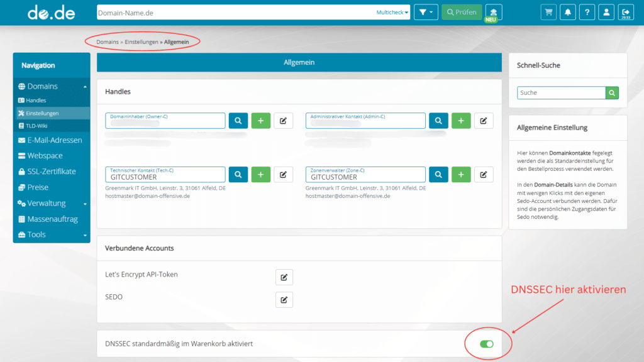644x362 pixels.
Task: Click the green Schnell-Suche search button
Action: click(612, 93)
